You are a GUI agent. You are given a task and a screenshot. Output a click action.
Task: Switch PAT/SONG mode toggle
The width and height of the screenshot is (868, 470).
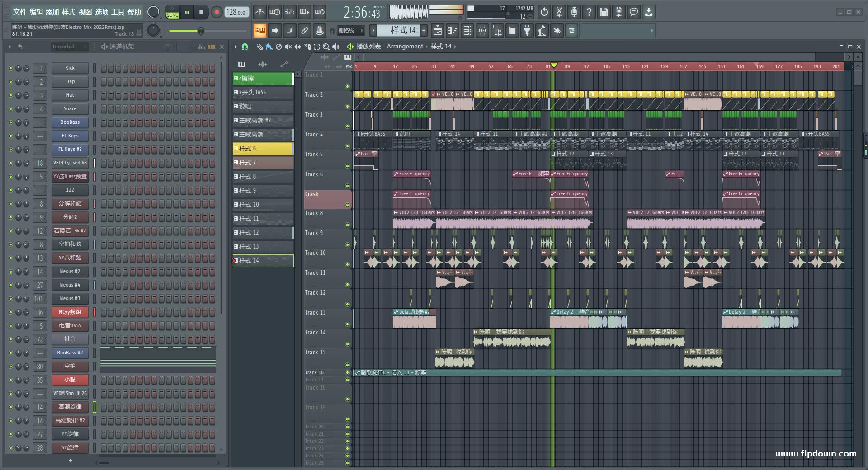pyautogui.click(x=173, y=12)
